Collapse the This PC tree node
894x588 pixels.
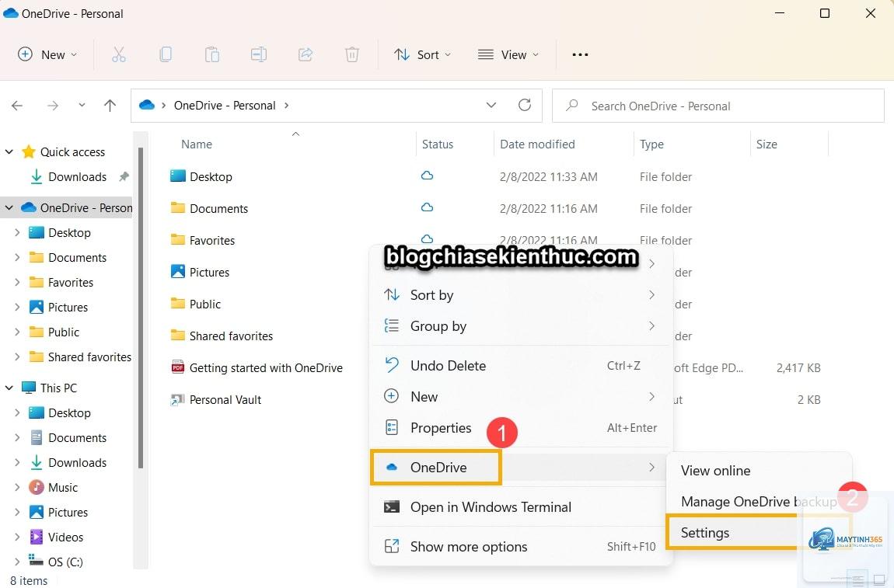tap(9, 388)
